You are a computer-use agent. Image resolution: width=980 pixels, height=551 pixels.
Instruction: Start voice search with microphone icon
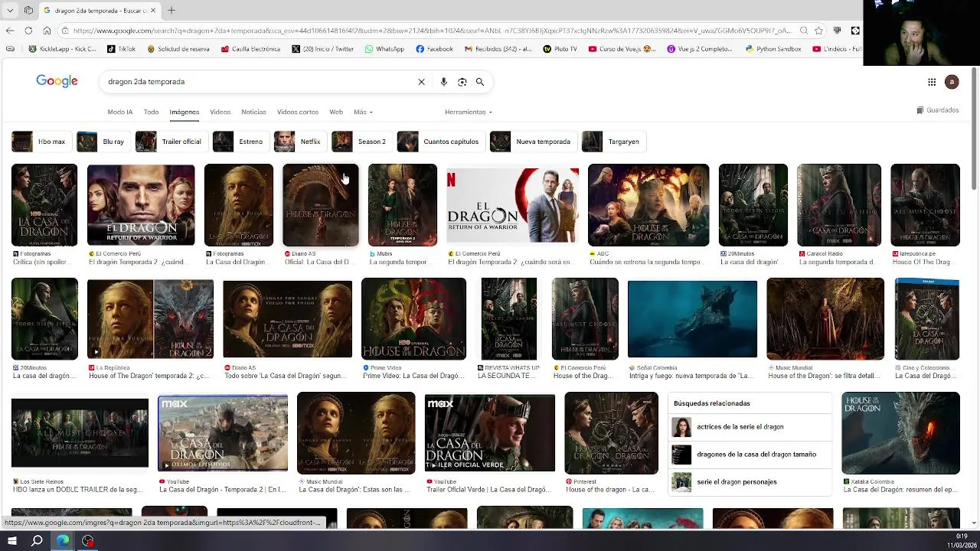(x=443, y=82)
